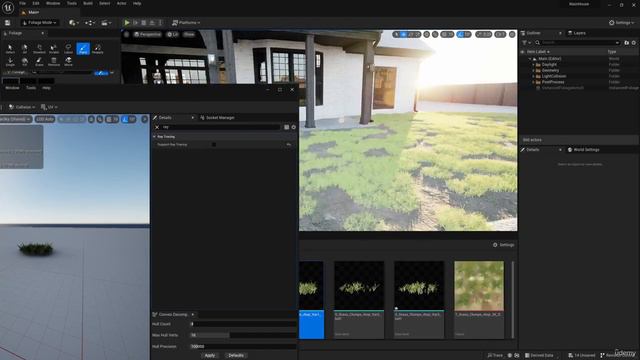The width and height of the screenshot is (640, 360).
Task: Expand the Daylight folder in Outliner
Action: pos(533,64)
